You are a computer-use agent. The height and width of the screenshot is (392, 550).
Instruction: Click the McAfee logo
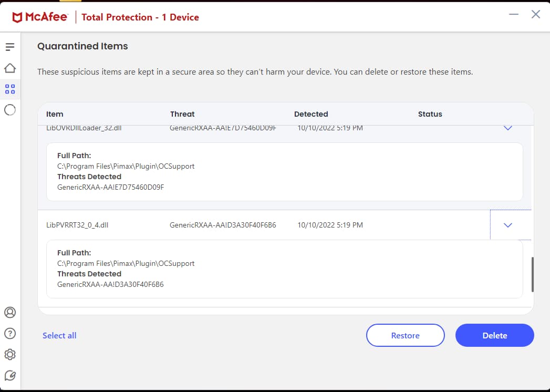coord(40,17)
